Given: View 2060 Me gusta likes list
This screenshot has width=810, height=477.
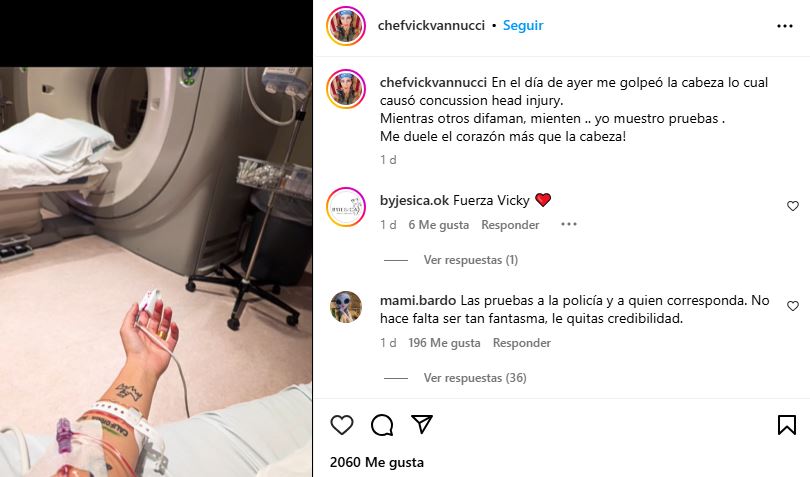Looking at the screenshot, I should click(x=377, y=462).
